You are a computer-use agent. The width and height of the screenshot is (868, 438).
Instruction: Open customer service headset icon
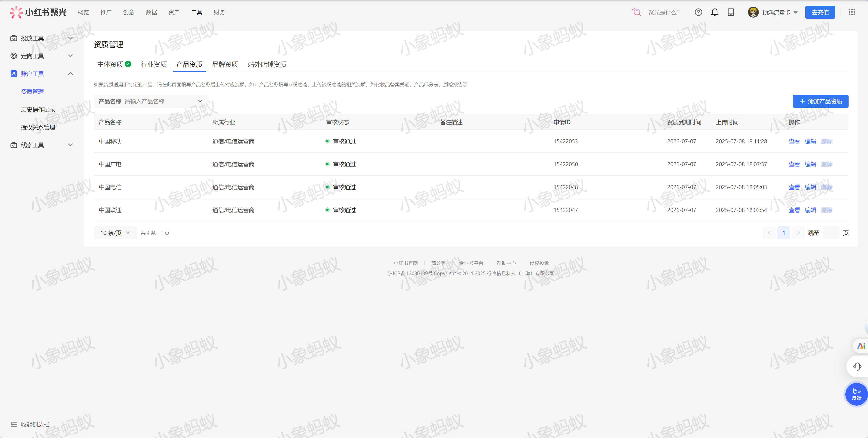[x=858, y=366]
